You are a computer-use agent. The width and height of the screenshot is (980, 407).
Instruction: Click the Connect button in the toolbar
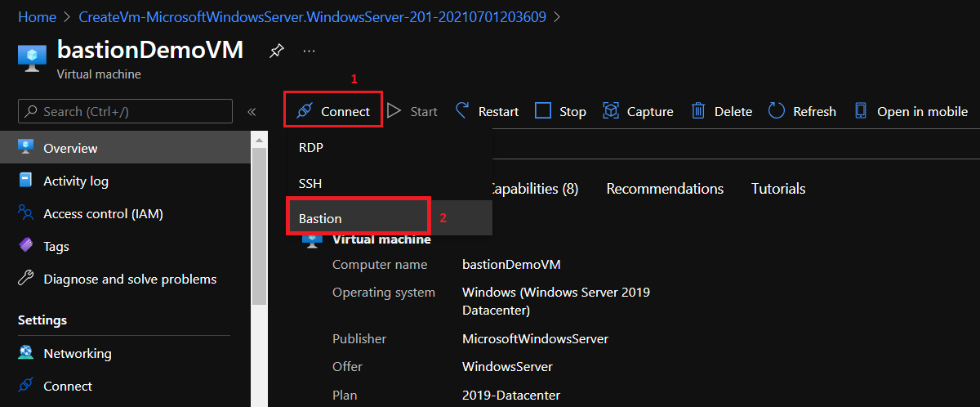pos(333,111)
